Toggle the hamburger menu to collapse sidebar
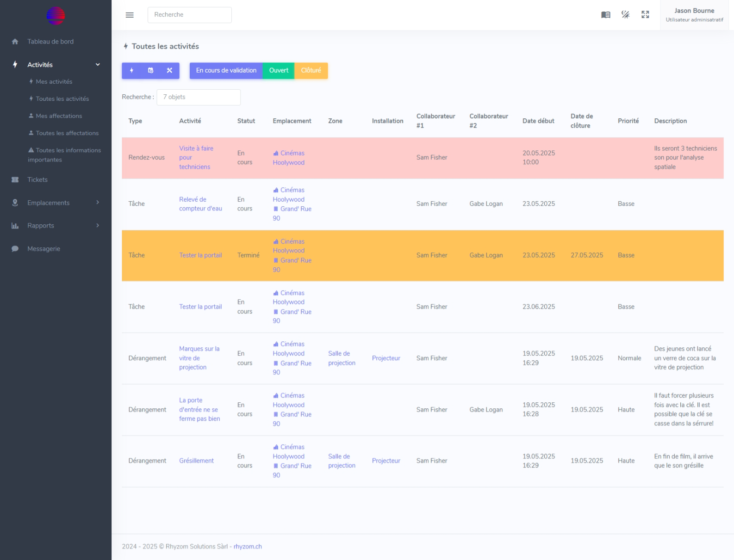The image size is (734, 560). [130, 15]
